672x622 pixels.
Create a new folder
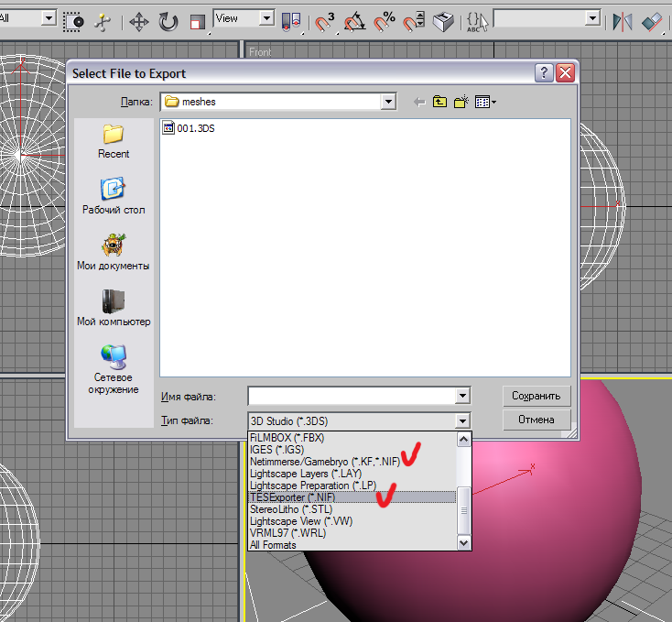(x=461, y=102)
